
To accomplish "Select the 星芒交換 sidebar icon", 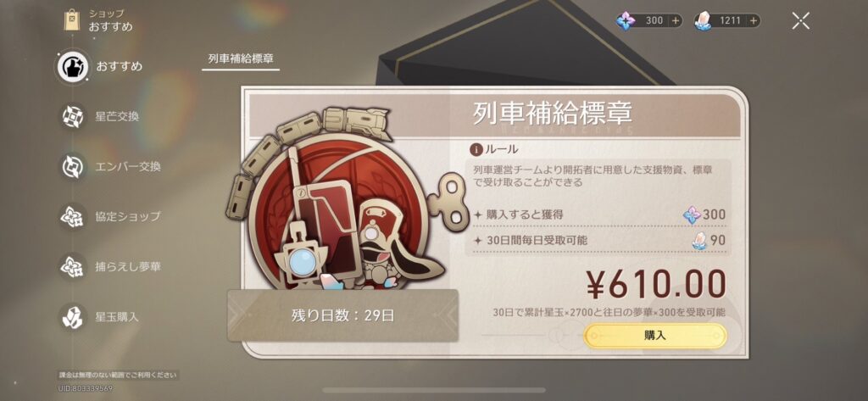I will coord(73,117).
